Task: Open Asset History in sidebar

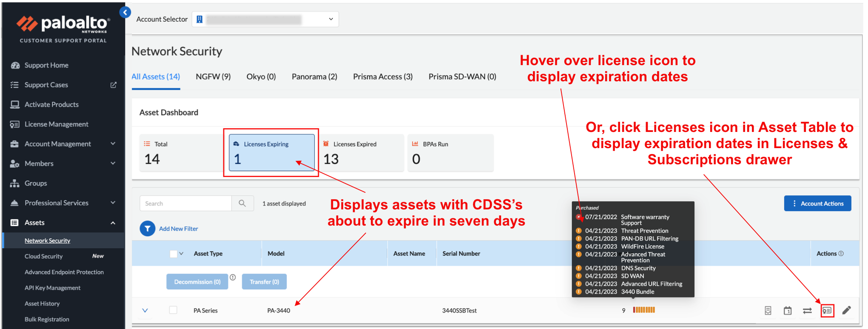Action: [x=42, y=303]
